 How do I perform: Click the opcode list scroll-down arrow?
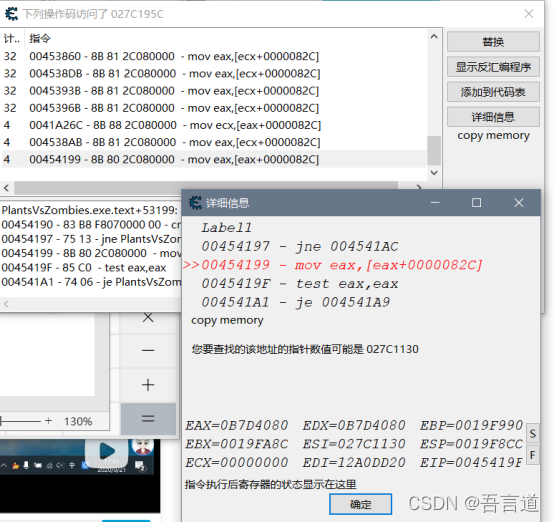coord(434,172)
